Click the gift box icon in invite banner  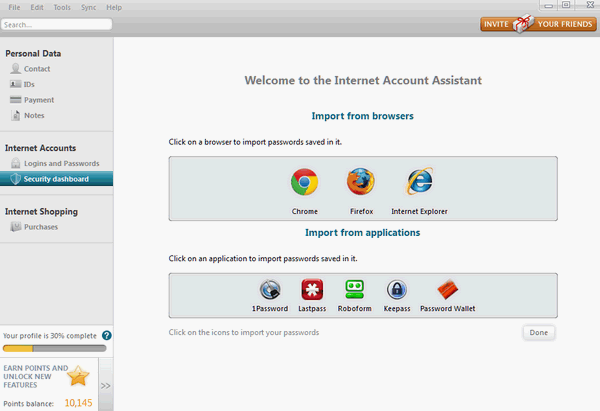523,23
